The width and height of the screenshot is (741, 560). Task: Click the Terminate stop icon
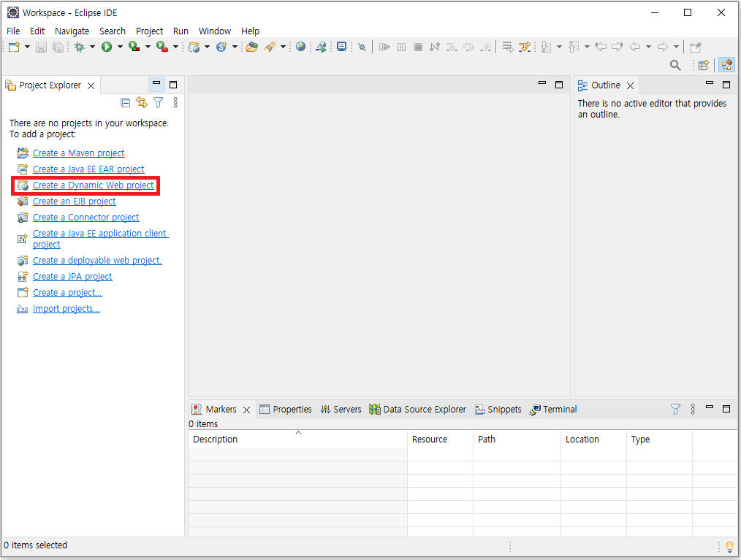[x=418, y=47]
